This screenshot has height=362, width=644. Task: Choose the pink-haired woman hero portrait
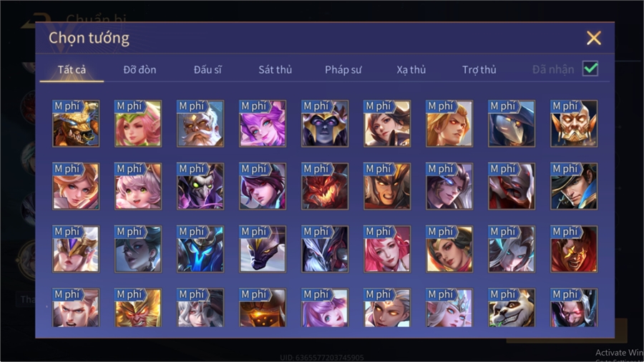click(387, 249)
